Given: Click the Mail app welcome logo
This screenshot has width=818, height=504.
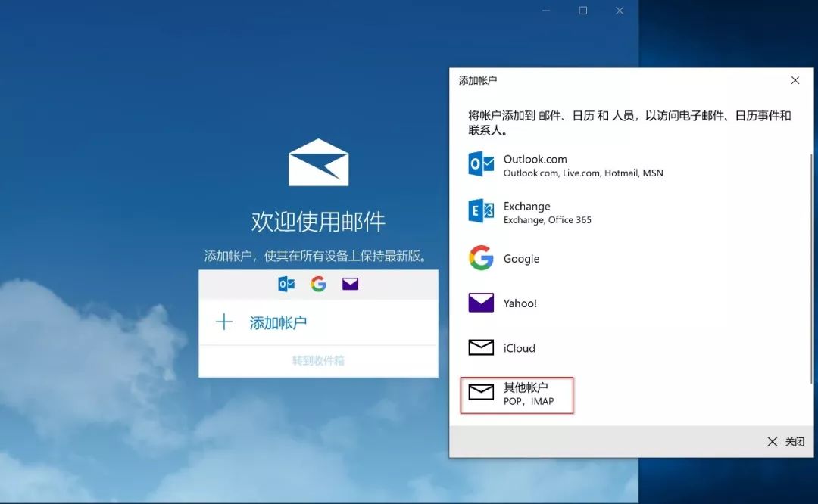Looking at the screenshot, I should 318,161.
